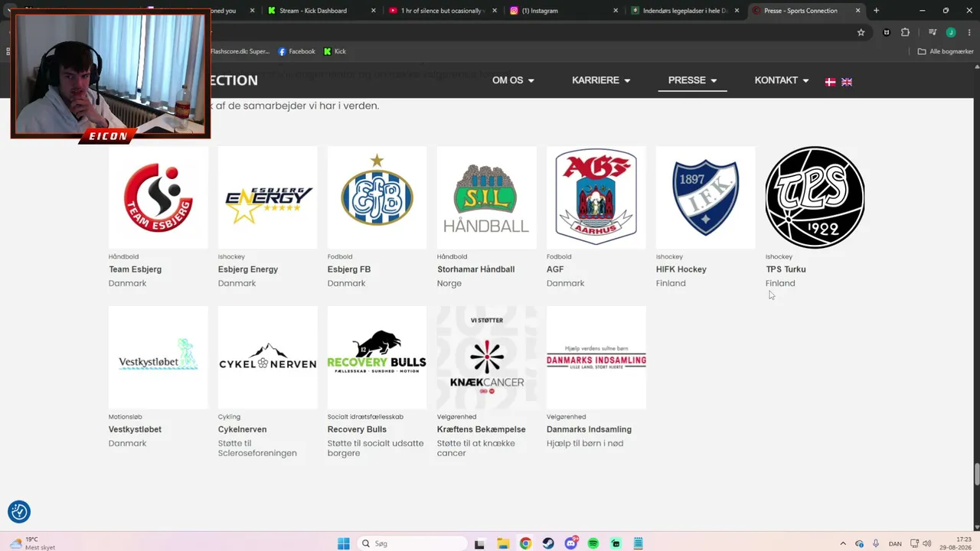
Task: Open Chrome three-dot menu
Action: point(969,32)
